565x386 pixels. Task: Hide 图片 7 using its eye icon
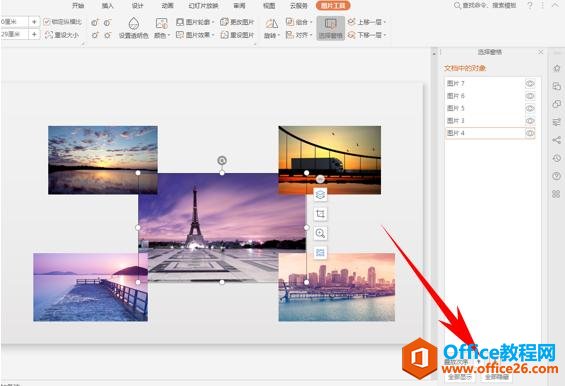tap(530, 84)
